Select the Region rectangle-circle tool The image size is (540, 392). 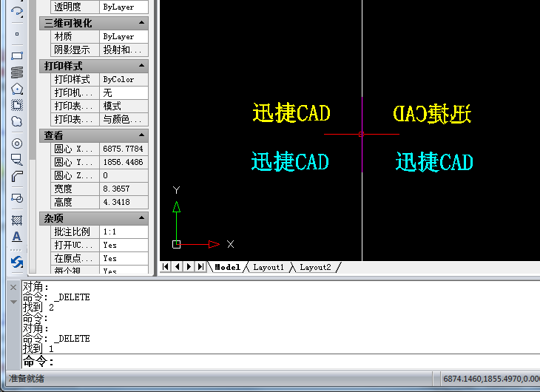pyautogui.click(x=17, y=198)
